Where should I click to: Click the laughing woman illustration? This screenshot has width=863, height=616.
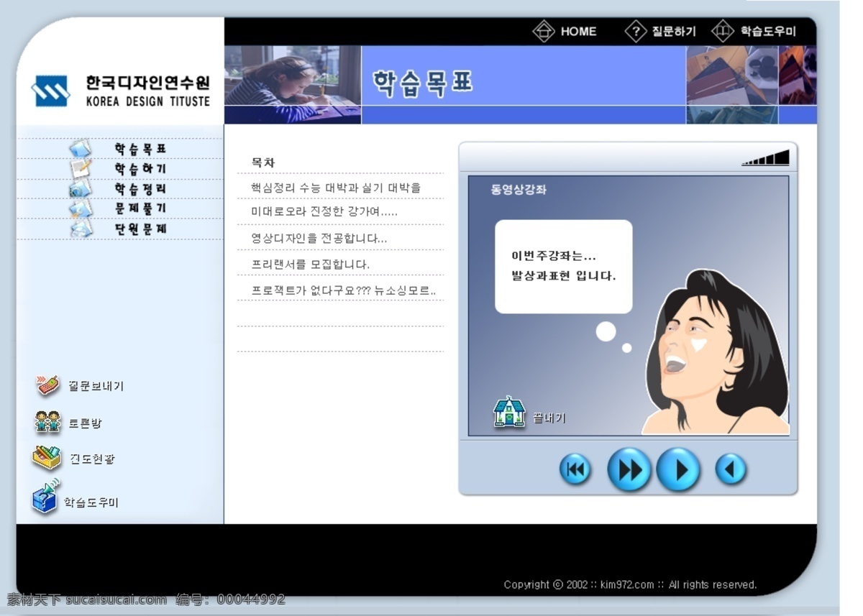(717, 352)
